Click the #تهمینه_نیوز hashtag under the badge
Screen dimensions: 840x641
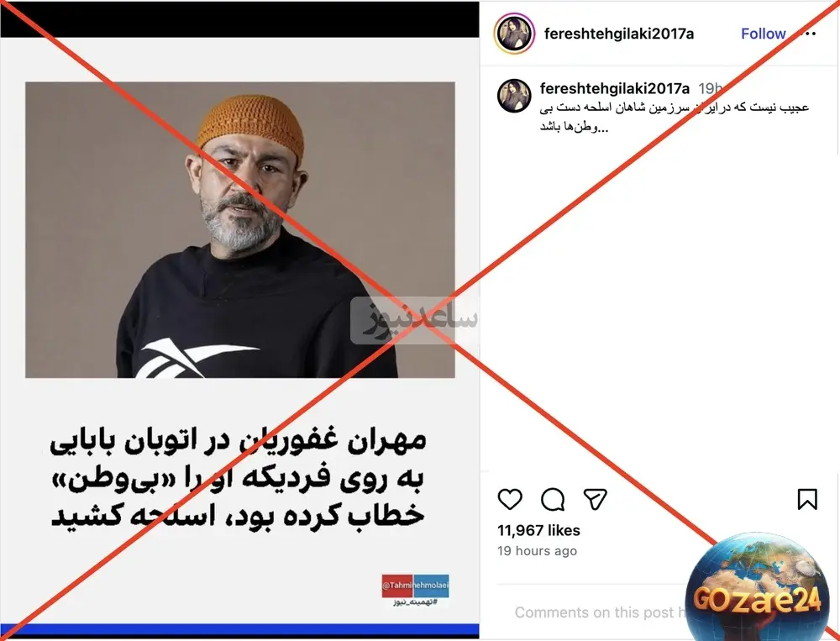[x=416, y=603]
